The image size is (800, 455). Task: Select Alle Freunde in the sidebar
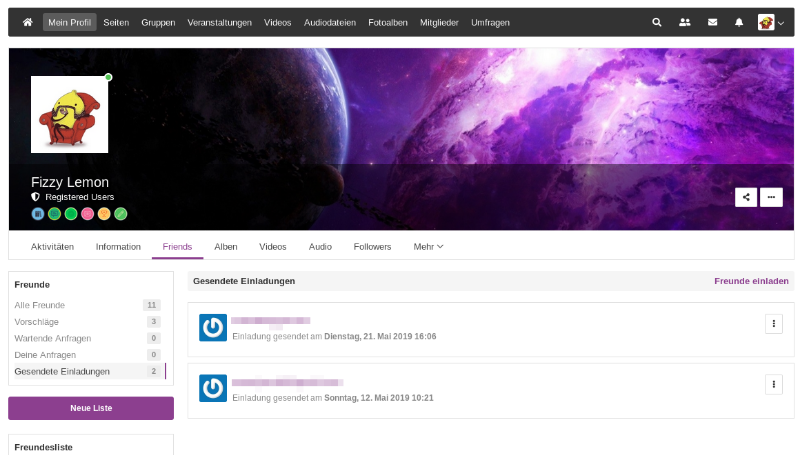coord(40,305)
